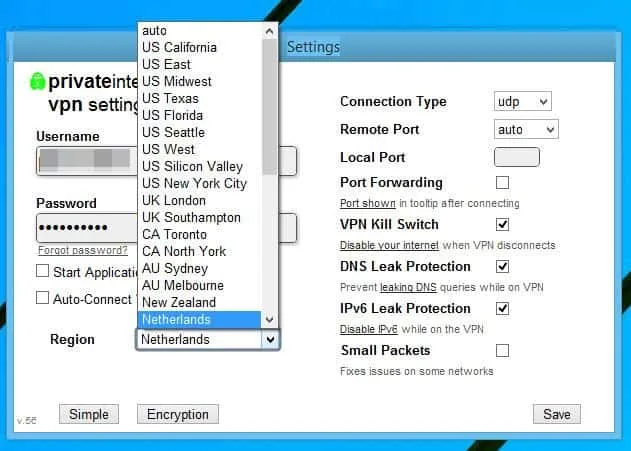Check the Auto-Connect checkbox

point(42,298)
